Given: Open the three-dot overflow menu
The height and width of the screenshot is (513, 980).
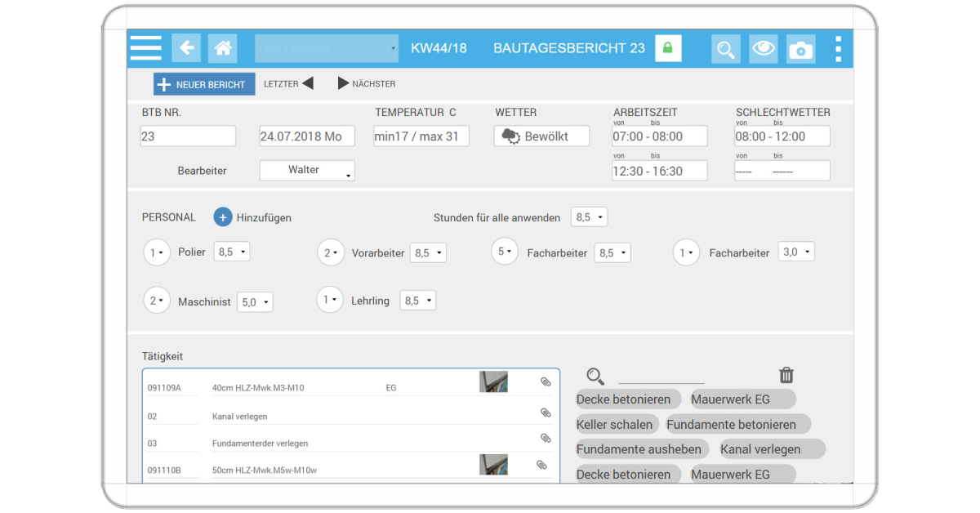Looking at the screenshot, I should coord(838,48).
